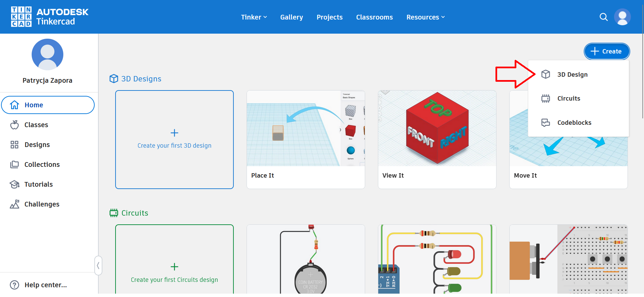Viewport: 644px width, 297px height.
Task: Expand the Resources dropdown menu
Action: pos(425,17)
